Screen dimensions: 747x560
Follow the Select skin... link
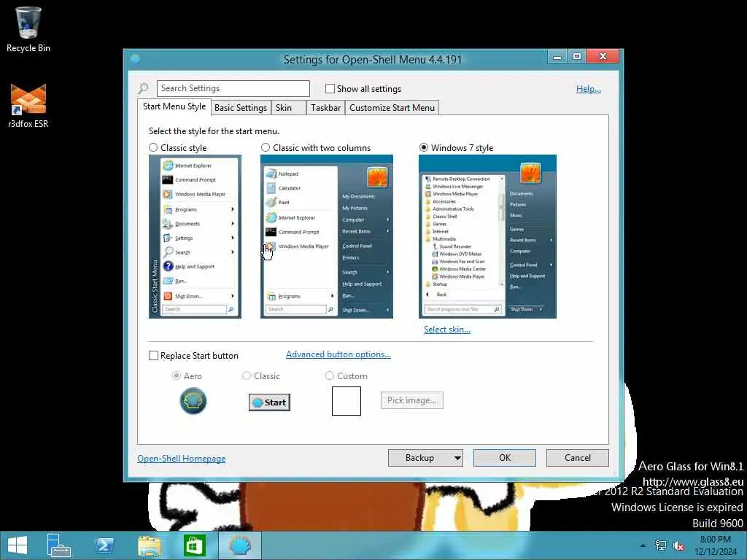[447, 329]
